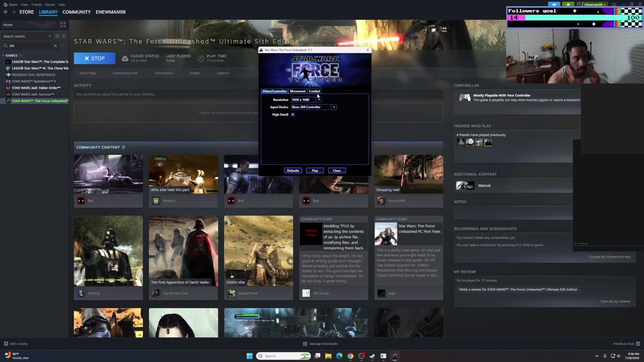Switch to the Movement tab in launcher
The width and height of the screenshot is (644, 362).
point(297,91)
